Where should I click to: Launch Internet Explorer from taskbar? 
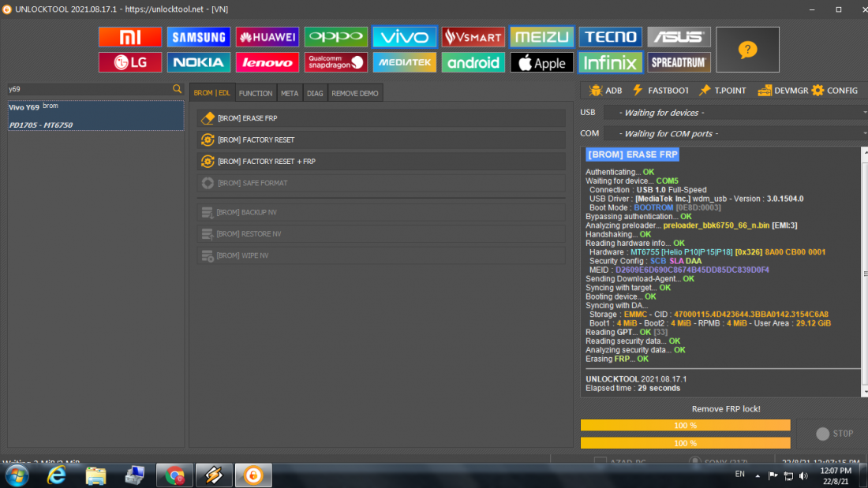coord(57,475)
